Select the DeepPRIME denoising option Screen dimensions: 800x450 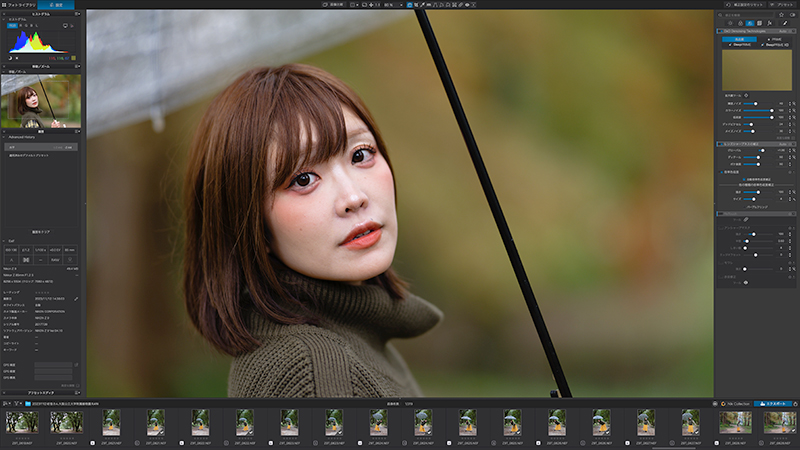(x=739, y=45)
